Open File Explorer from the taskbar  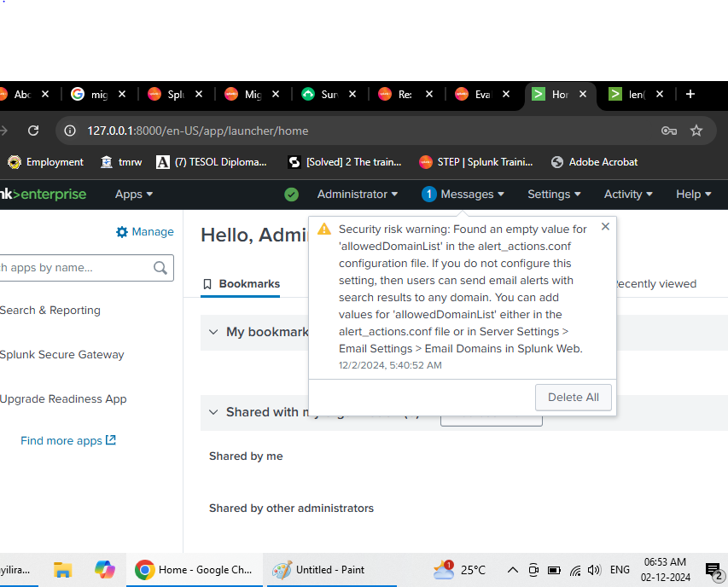click(62, 569)
